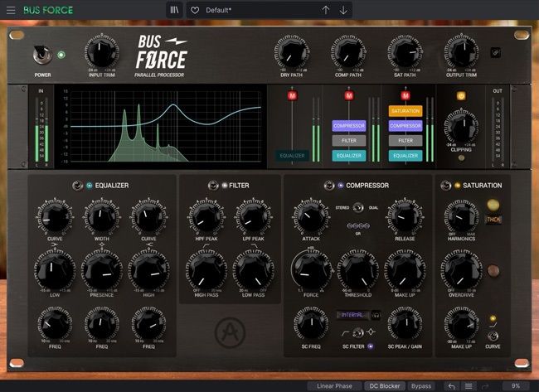Click the compressor Threshold knob

[358, 270]
